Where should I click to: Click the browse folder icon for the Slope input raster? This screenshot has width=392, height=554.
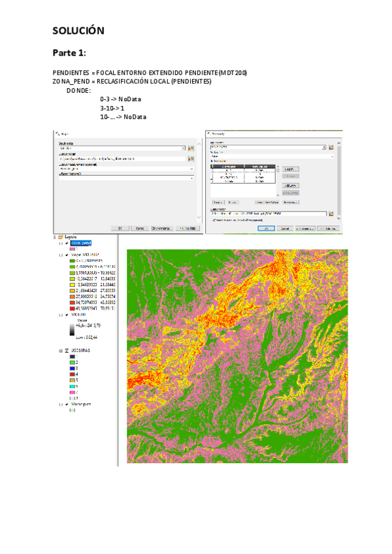[191, 148]
